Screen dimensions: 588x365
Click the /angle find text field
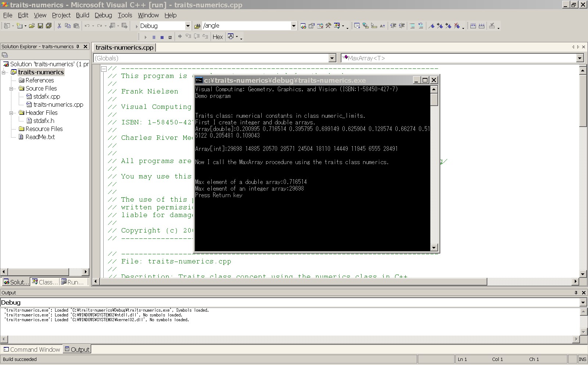pos(246,26)
